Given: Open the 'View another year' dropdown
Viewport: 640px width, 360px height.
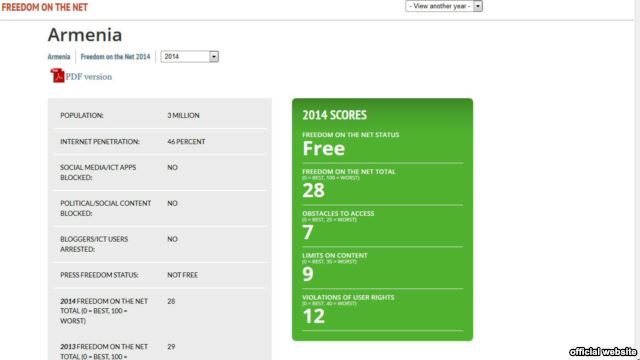Looking at the screenshot, I should point(444,6).
